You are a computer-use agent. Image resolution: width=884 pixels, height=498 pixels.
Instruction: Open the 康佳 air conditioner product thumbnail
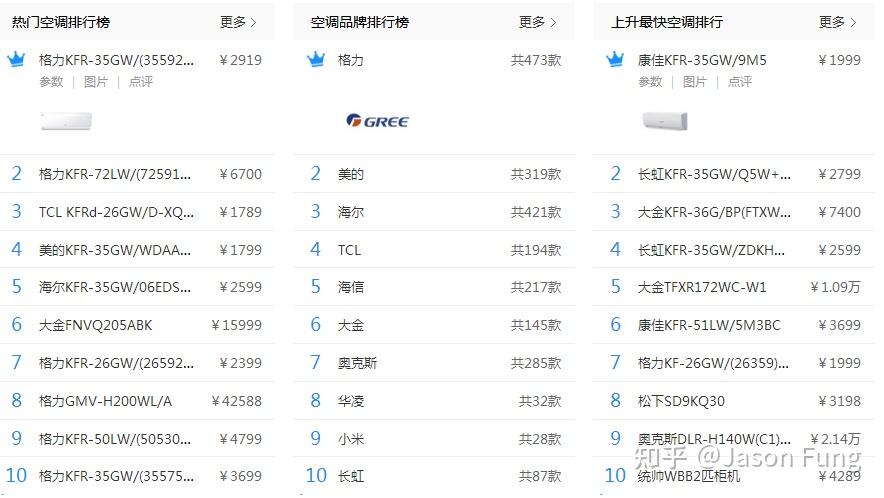coord(665,121)
